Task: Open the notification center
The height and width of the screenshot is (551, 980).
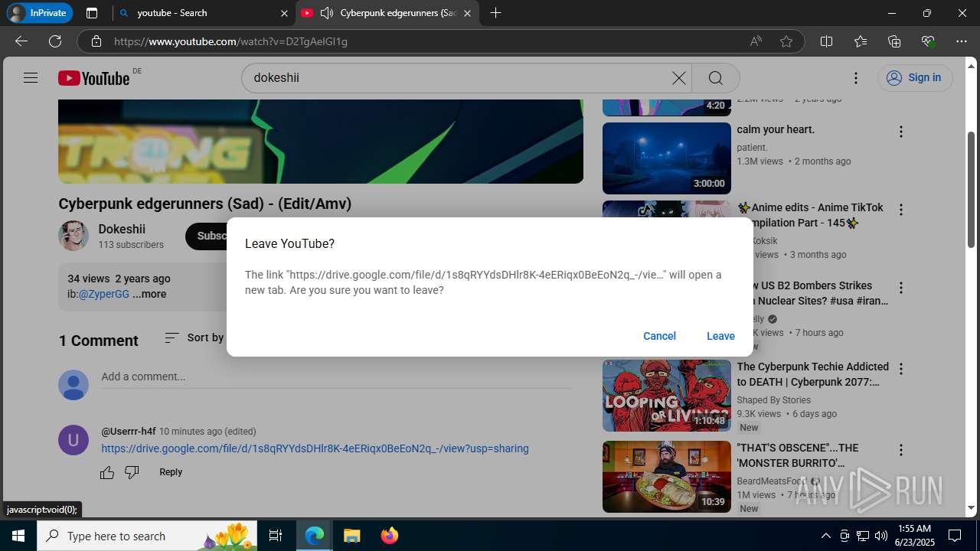Action: point(955,536)
